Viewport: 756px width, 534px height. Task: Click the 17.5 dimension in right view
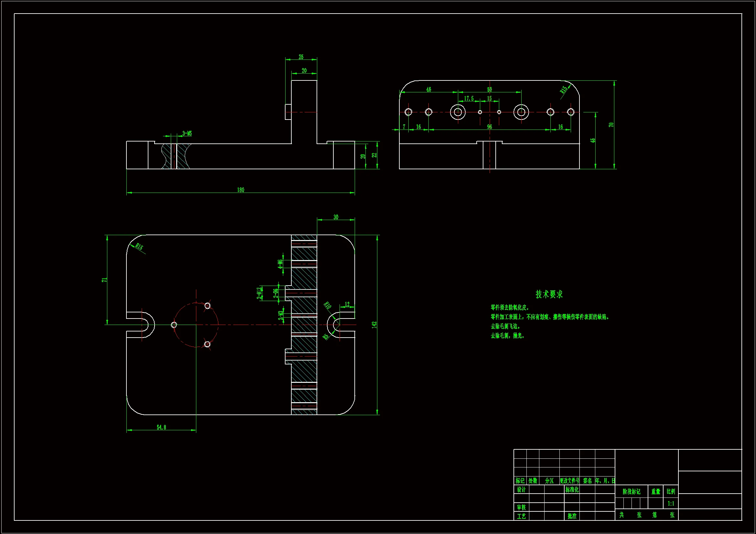click(469, 99)
